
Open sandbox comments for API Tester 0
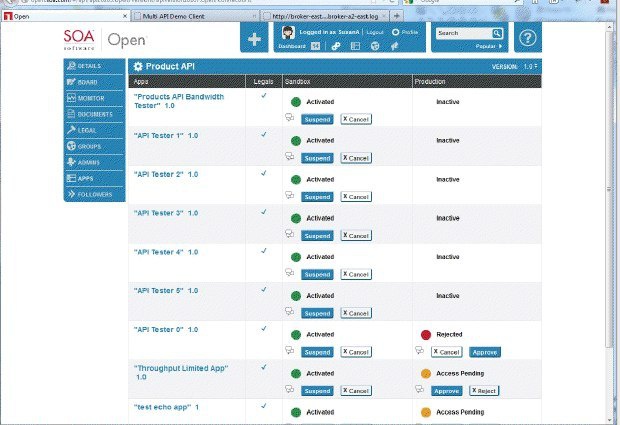(x=289, y=350)
